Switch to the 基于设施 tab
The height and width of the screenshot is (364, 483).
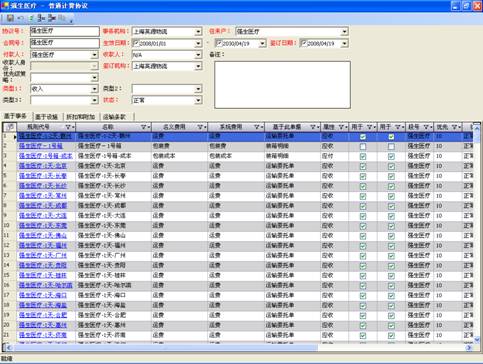pyautogui.click(x=46, y=117)
